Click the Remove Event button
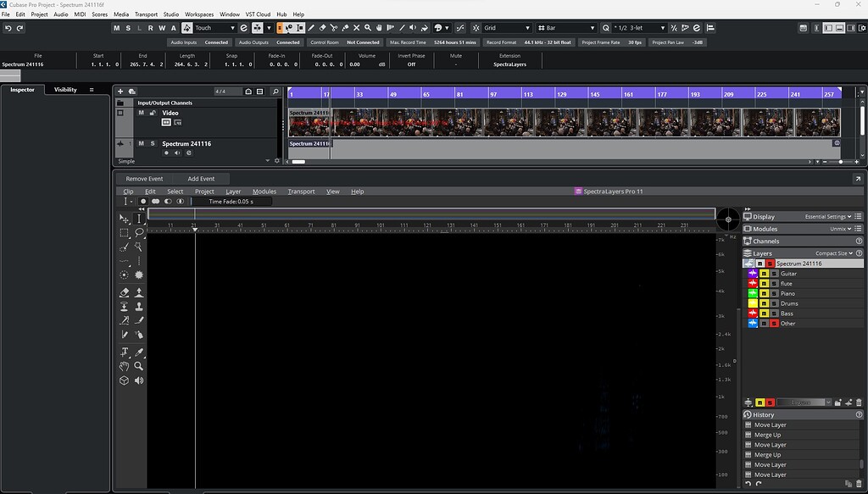868x494 pixels. (x=144, y=179)
